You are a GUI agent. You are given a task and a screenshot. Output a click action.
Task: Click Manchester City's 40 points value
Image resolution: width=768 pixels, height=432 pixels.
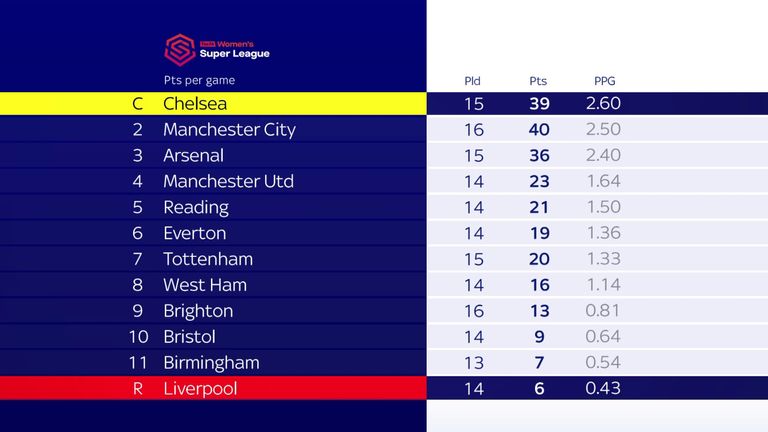point(539,130)
